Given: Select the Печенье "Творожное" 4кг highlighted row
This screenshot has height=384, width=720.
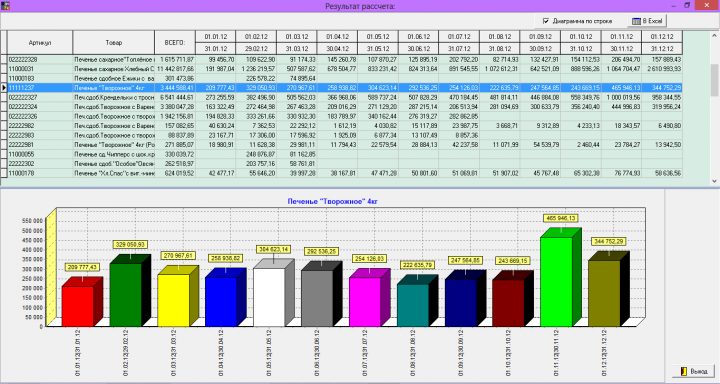Looking at the screenshot, I should tap(345, 87).
